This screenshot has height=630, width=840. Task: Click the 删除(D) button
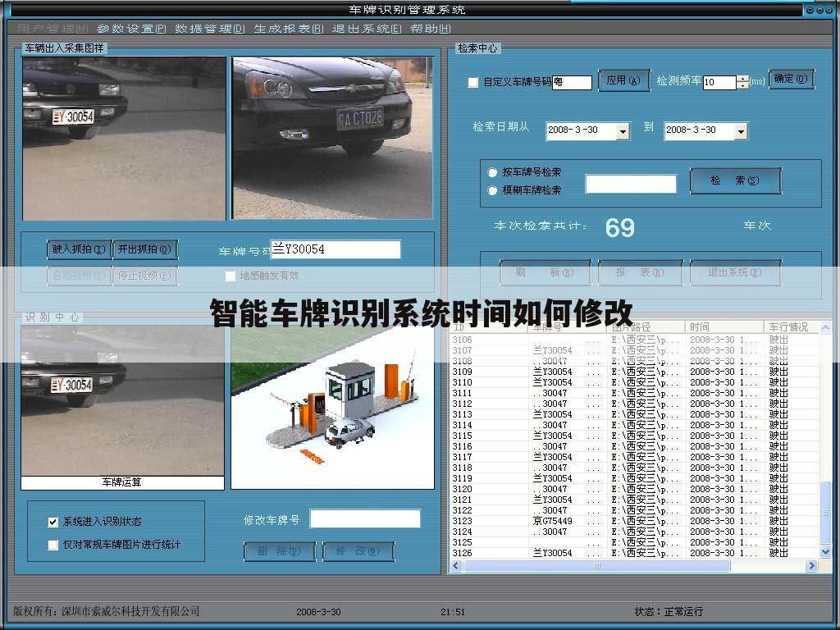pos(280,551)
